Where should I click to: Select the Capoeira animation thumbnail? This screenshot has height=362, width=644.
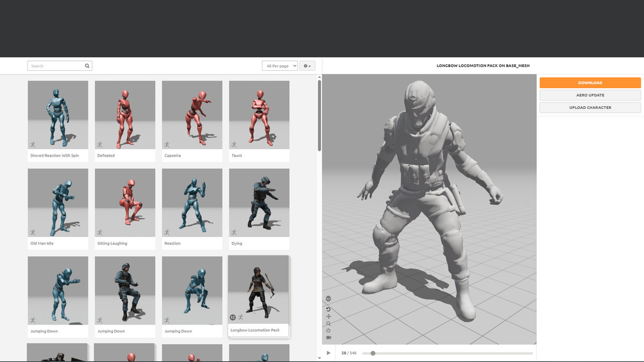pos(192,115)
